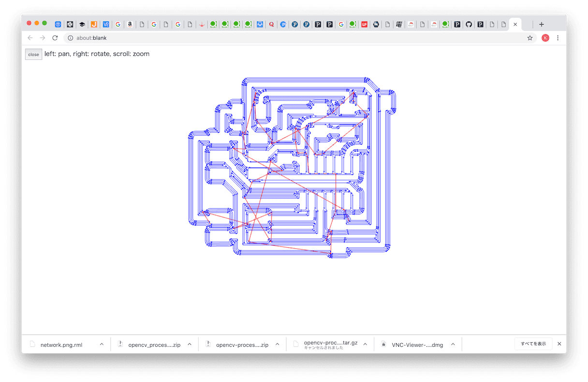Switch to the red Q icon tab
Viewport: 588px width, 382px height.
tap(271, 24)
